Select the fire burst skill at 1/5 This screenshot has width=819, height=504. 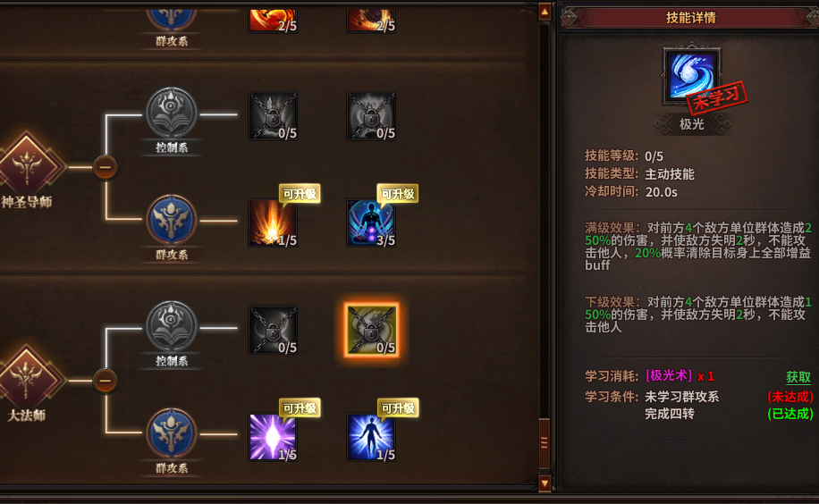pyautogui.click(x=273, y=223)
